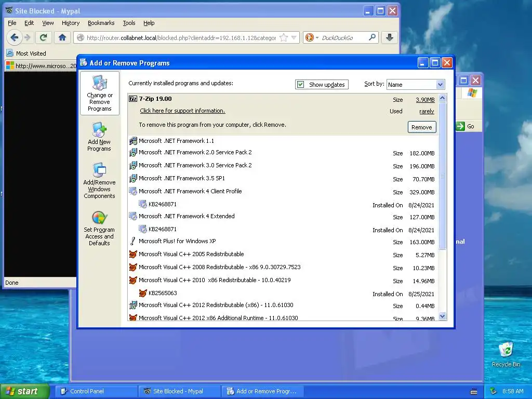Toggle the Show updates checkbox
This screenshot has width=532, height=399.
coord(301,84)
